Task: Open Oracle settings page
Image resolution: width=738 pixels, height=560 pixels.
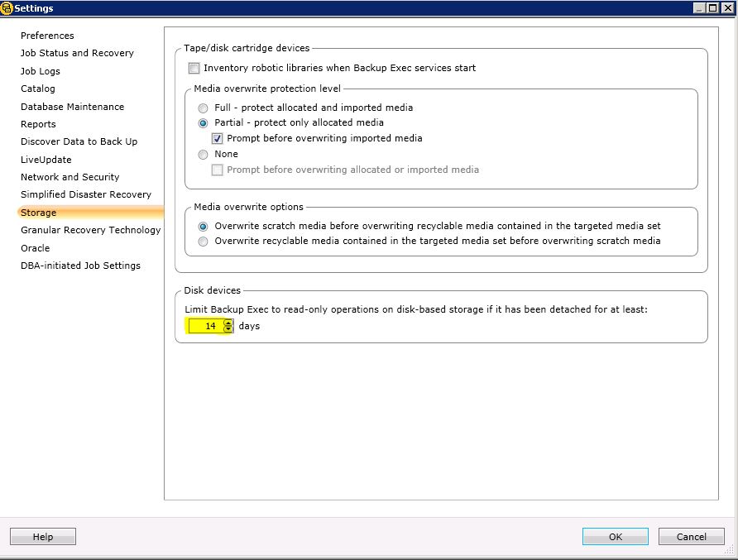Action: (x=35, y=248)
